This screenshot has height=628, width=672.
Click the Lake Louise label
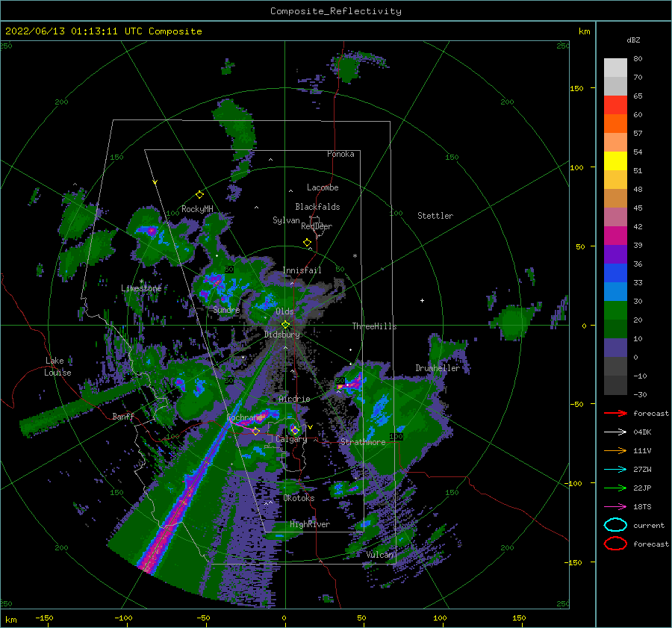click(57, 367)
